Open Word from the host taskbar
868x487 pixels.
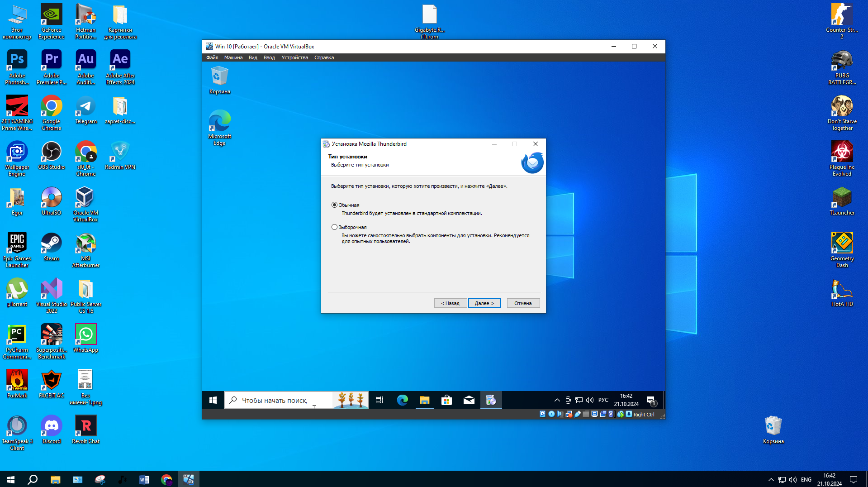(x=144, y=479)
